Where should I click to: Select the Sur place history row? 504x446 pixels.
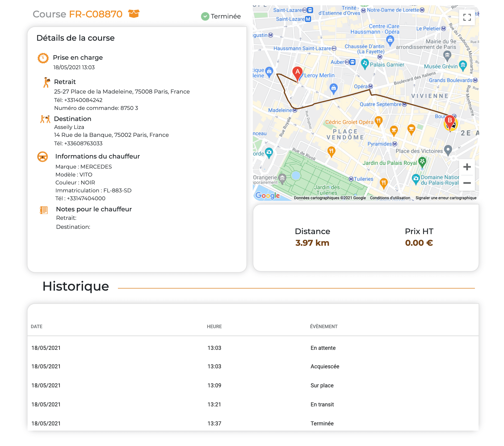pos(253,385)
